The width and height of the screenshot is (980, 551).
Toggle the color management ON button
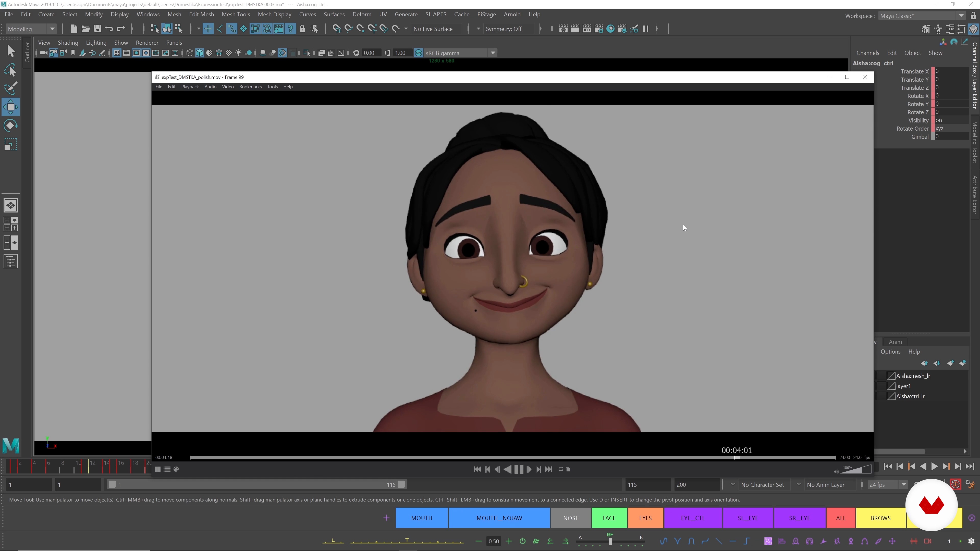click(x=419, y=53)
